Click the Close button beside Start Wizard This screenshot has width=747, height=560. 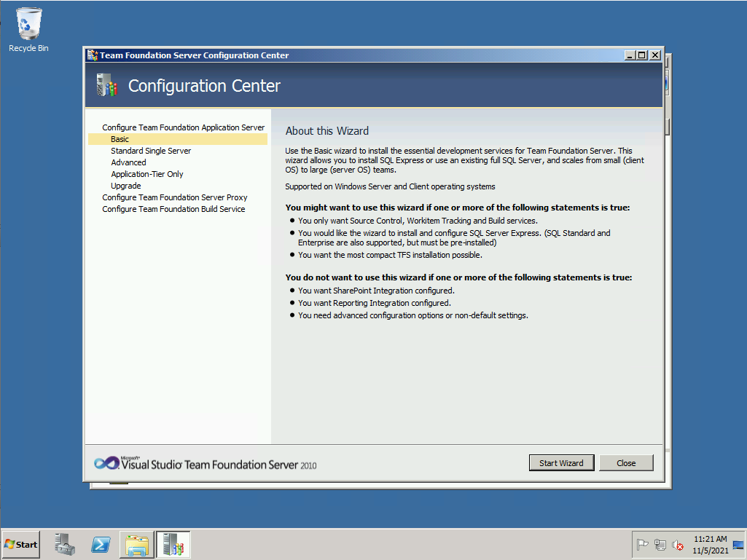click(x=625, y=463)
